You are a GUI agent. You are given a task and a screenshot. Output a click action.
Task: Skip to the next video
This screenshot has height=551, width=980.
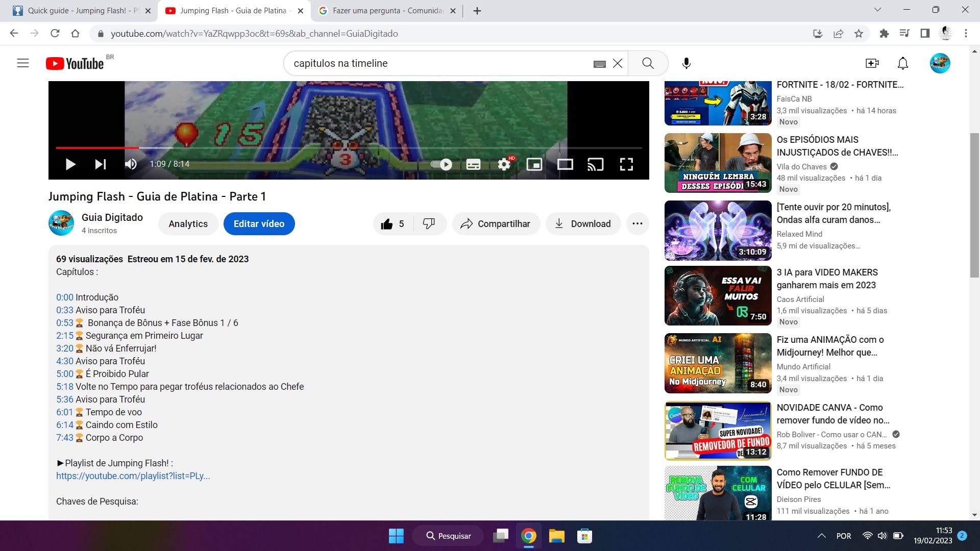click(x=100, y=164)
